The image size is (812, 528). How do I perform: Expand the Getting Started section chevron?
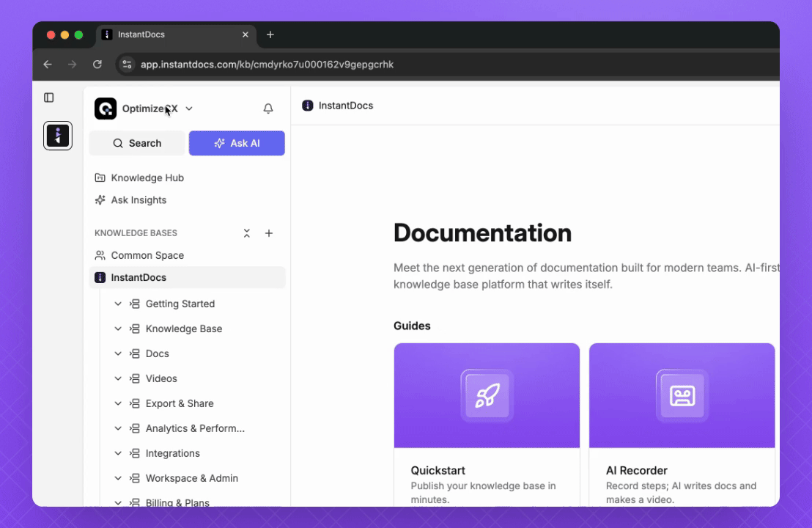(x=118, y=304)
